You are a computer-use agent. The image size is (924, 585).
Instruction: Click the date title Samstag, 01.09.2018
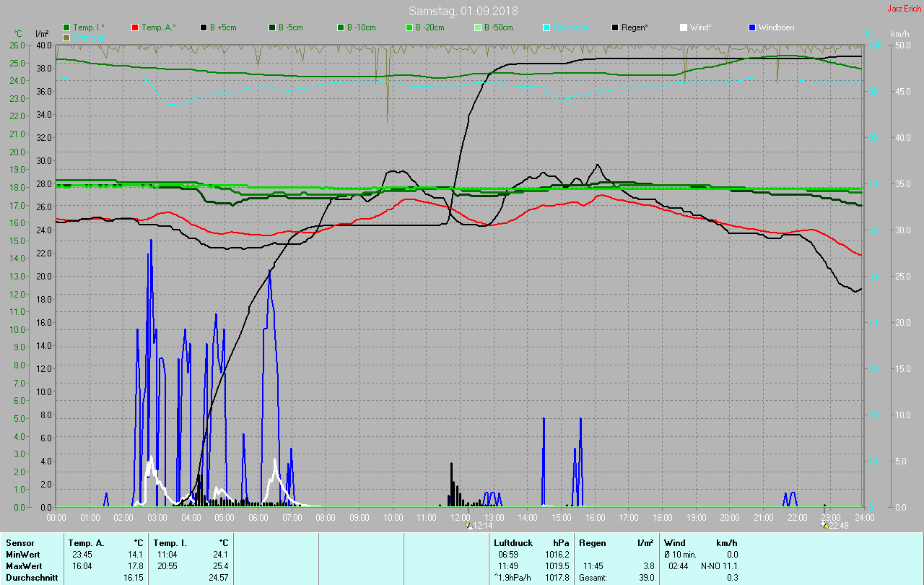pyautogui.click(x=463, y=11)
